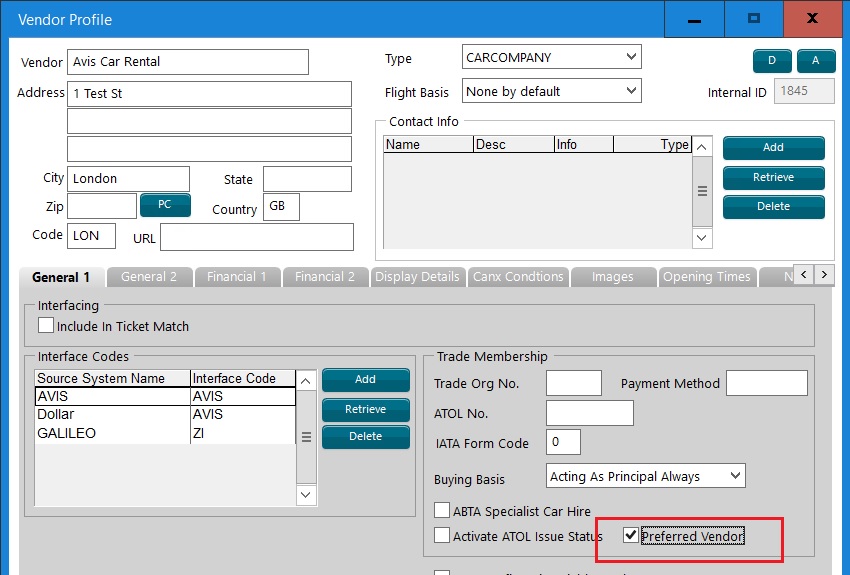Click the City field containing London
This screenshot has width=850, height=575.
tap(128, 179)
